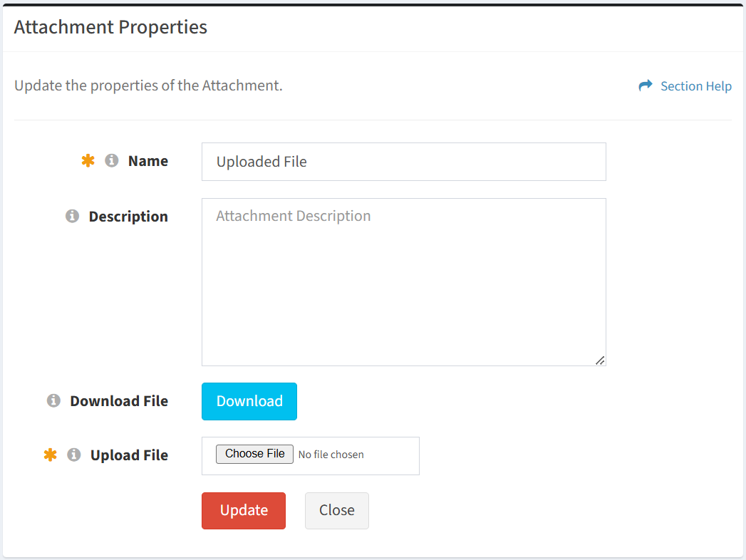Click the info icon beside Description

click(x=72, y=216)
